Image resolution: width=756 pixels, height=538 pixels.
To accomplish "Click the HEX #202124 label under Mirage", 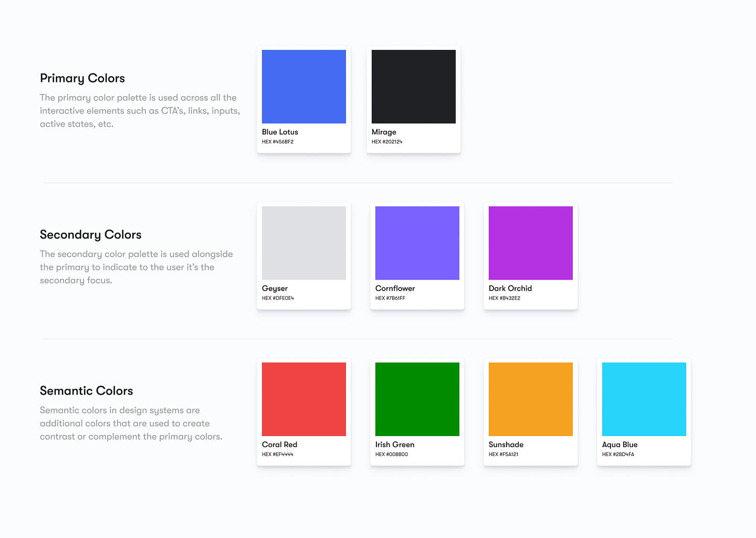I will [387, 141].
